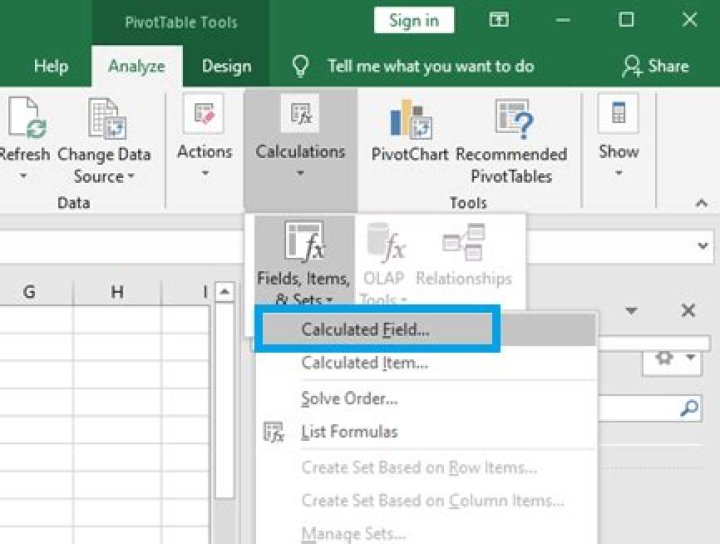Collapse the ribbon with the chevron
The image size is (720, 544).
point(701,203)
